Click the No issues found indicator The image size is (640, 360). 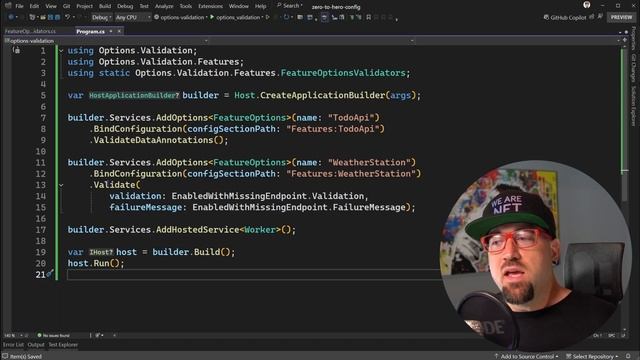(x=53, y=336)
